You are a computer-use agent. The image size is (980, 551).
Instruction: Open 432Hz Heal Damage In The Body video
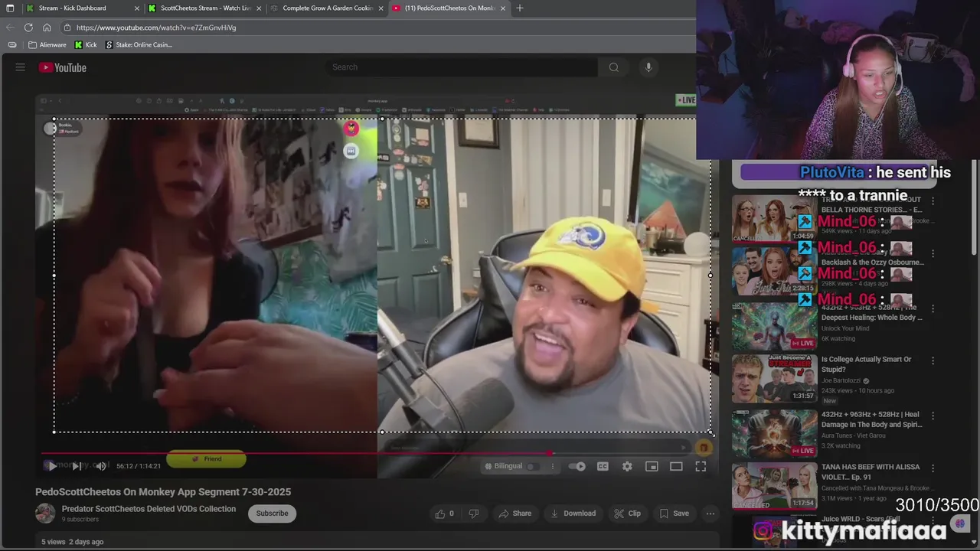pos(871,419)
